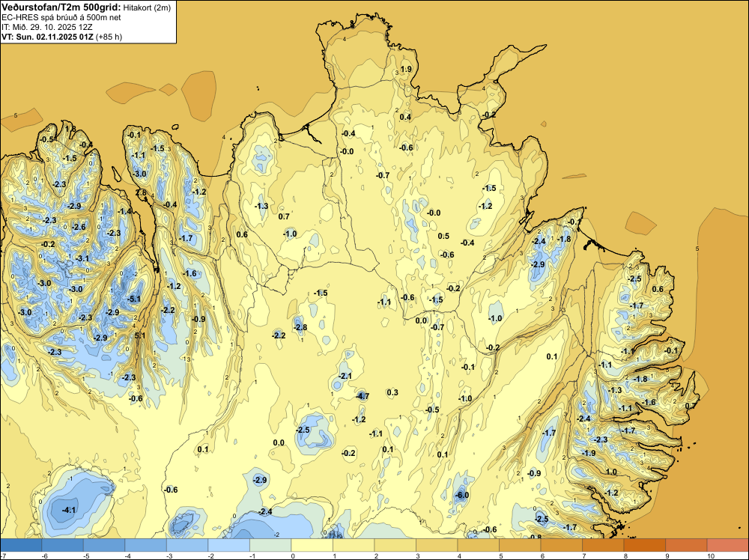The image size is (749, 560).
Task: Click the legend swatch between 6 and 7
Action: pos(561,545)
